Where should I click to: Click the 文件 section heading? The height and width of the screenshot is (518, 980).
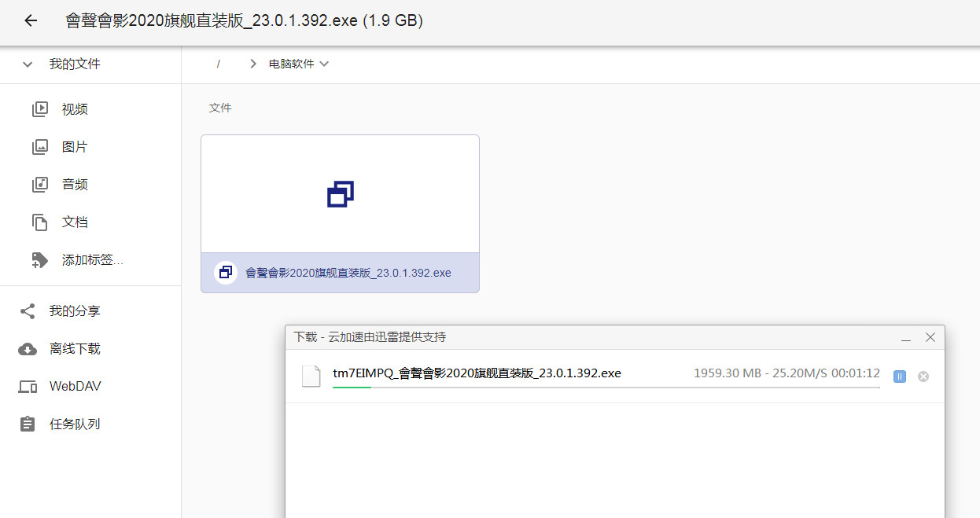(220, 108)
